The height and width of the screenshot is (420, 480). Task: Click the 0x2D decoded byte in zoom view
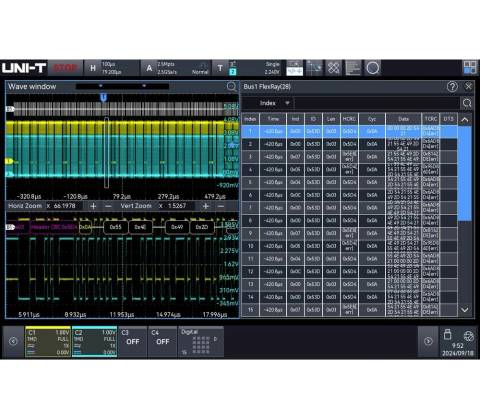[x=202, y=227]
